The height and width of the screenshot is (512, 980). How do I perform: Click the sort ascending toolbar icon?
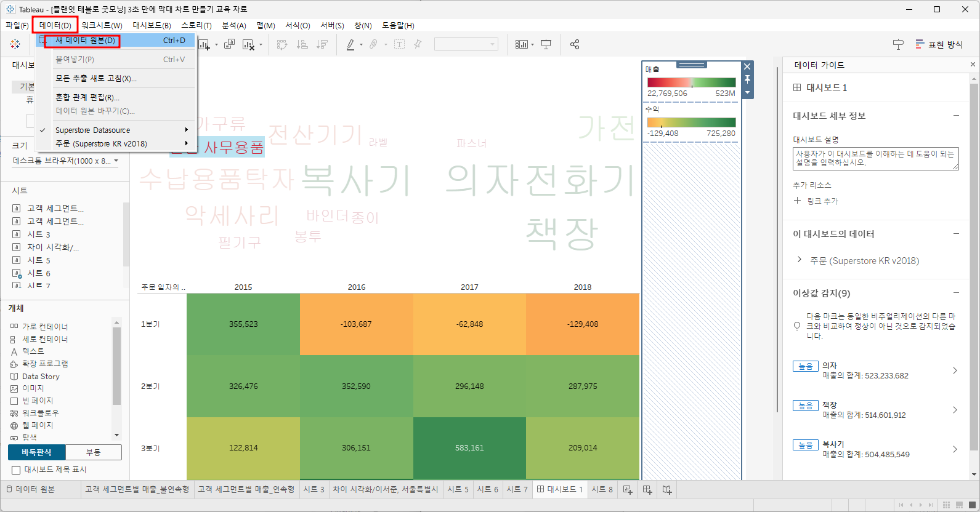(x=302, y=44)
